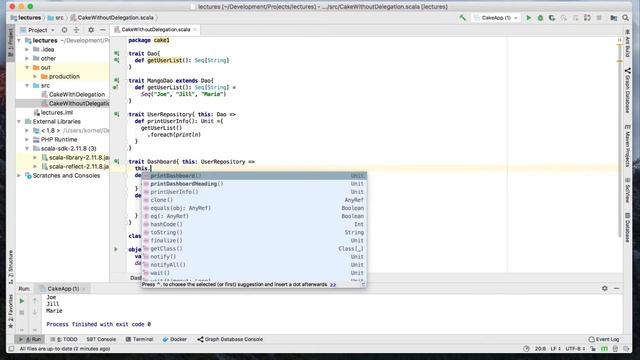640x360 pixels.
Task: Open the SBT Console tab
Action: click(x=101, y=339)
